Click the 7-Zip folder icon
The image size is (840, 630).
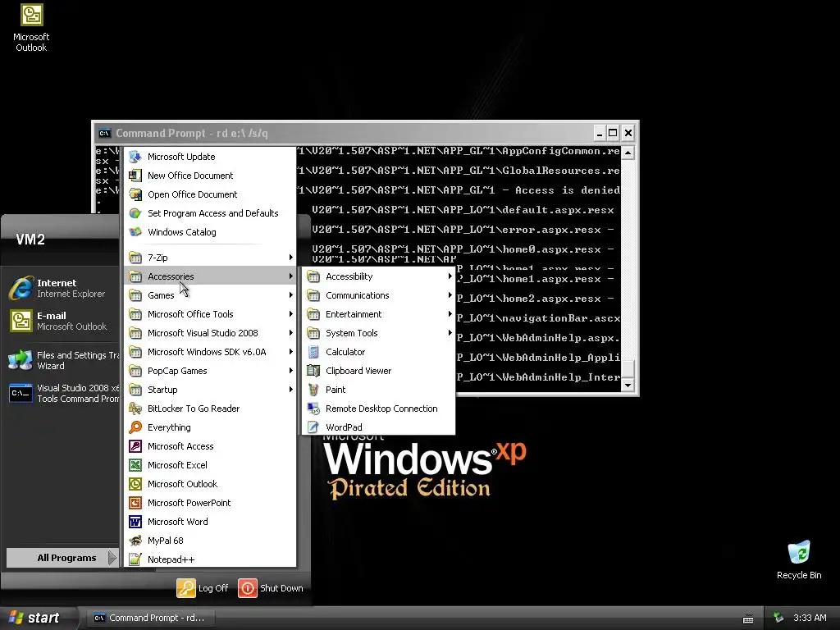(135, 258)
